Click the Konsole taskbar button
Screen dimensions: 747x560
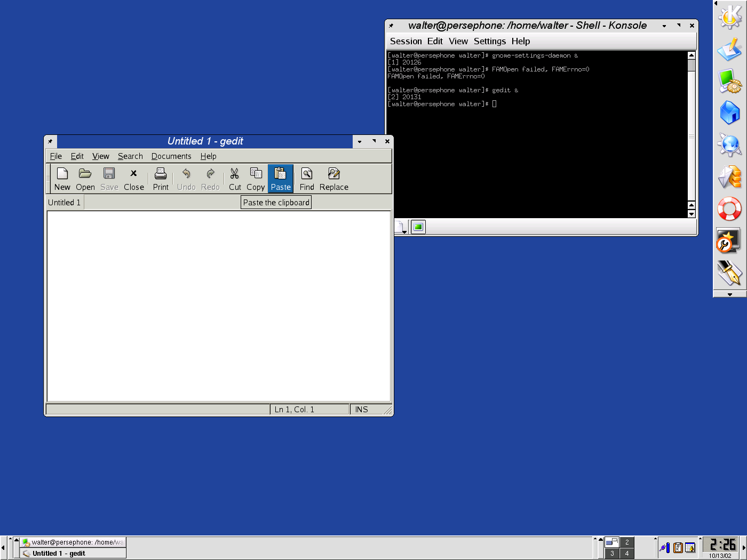click(x=73, y=542)
